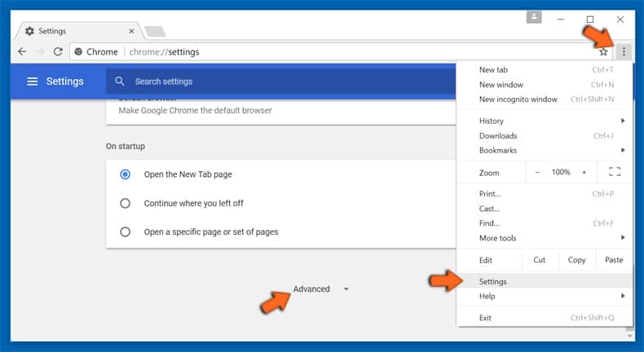The image size is (644, 352).
Task: Reload the page with the refresh icon
Action: [x=58, y=52]
